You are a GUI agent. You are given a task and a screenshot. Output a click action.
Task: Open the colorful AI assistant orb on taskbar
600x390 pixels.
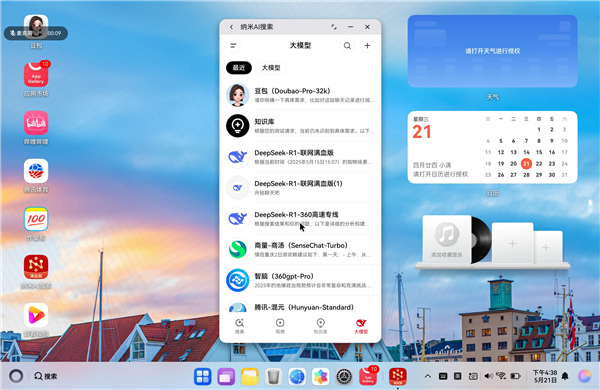click(x=584, y=376)
